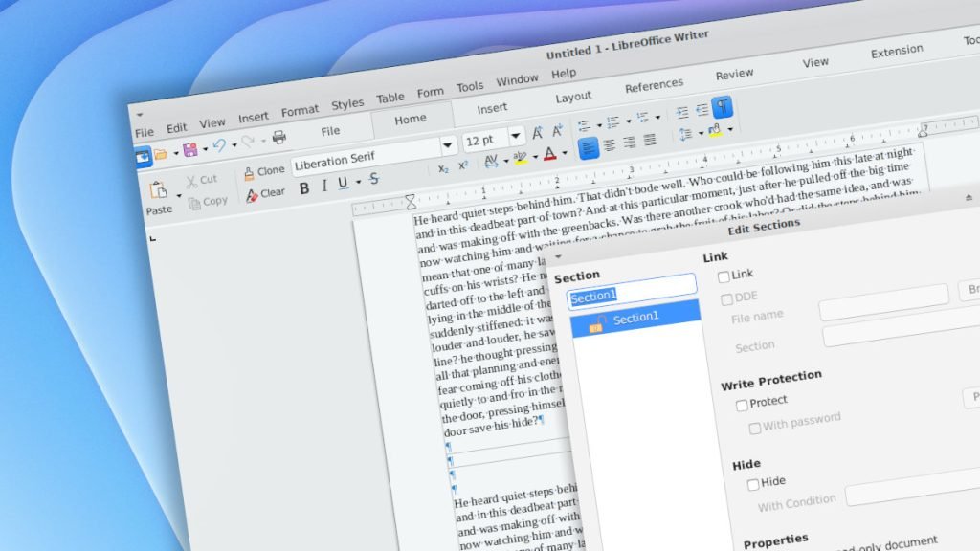Open the Save icon's dropdown arrow

tap(205, 148)
